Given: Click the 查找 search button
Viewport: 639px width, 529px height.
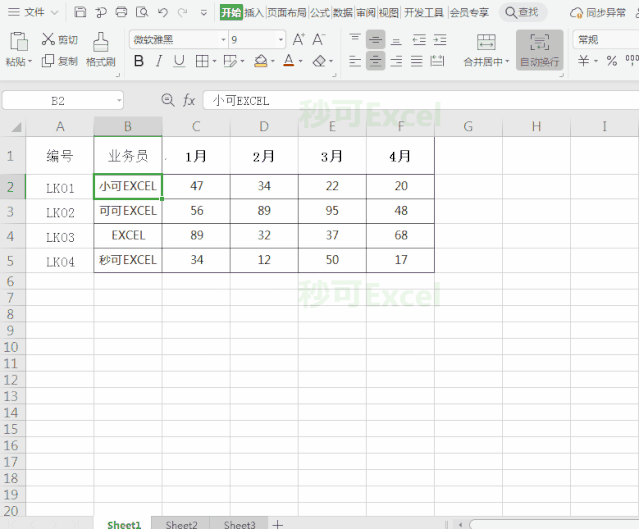Looking at the screenshot, I should (x=522, y=13).
